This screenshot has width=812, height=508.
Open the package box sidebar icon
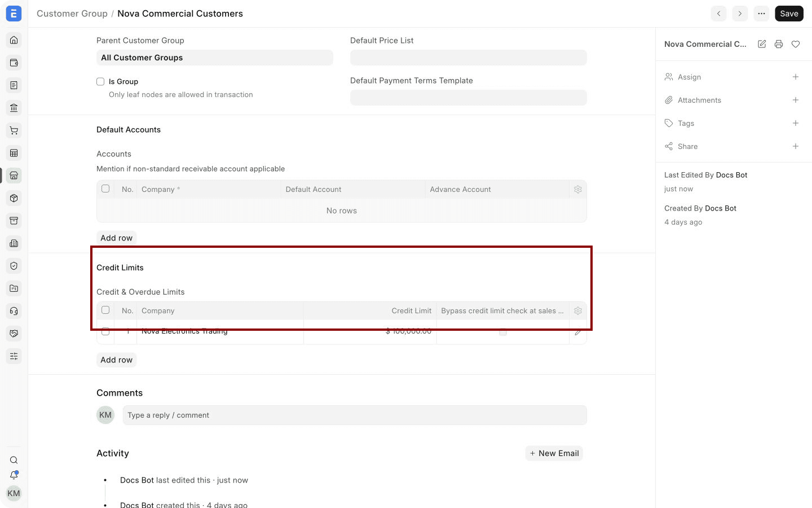click(x=14, y=198)
